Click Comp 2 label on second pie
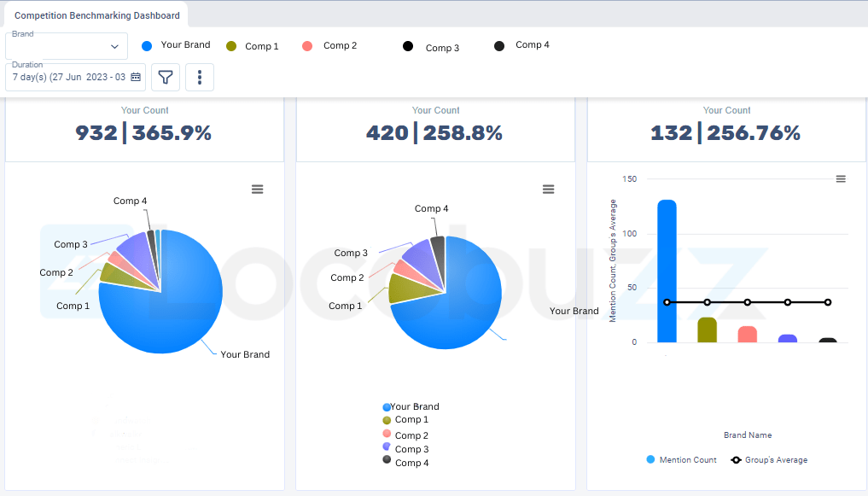868x496 pixels. [347, 278]
